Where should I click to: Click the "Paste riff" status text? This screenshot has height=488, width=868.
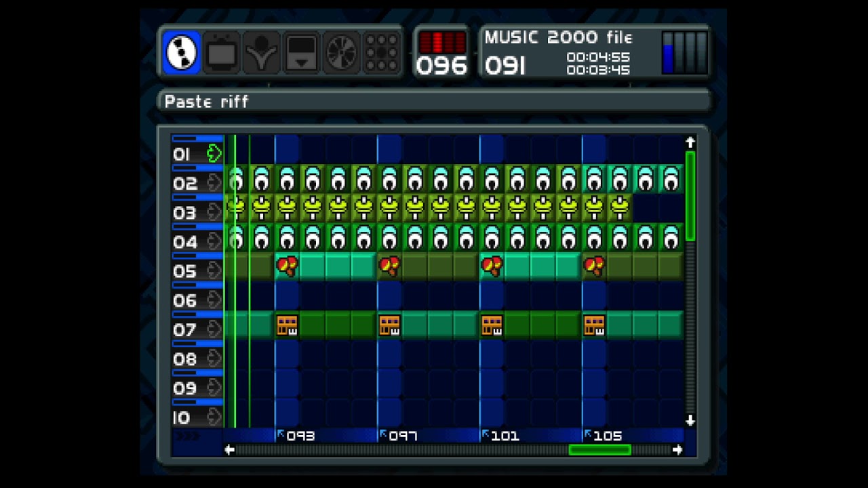[207, 102]
